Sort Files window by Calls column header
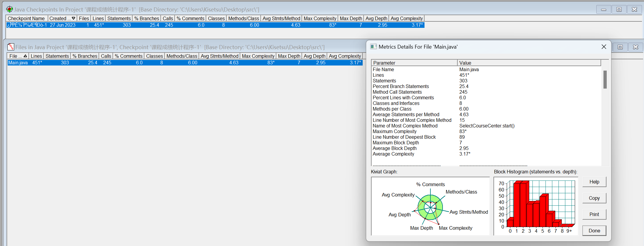644x246 pixels. pos(106,56)
